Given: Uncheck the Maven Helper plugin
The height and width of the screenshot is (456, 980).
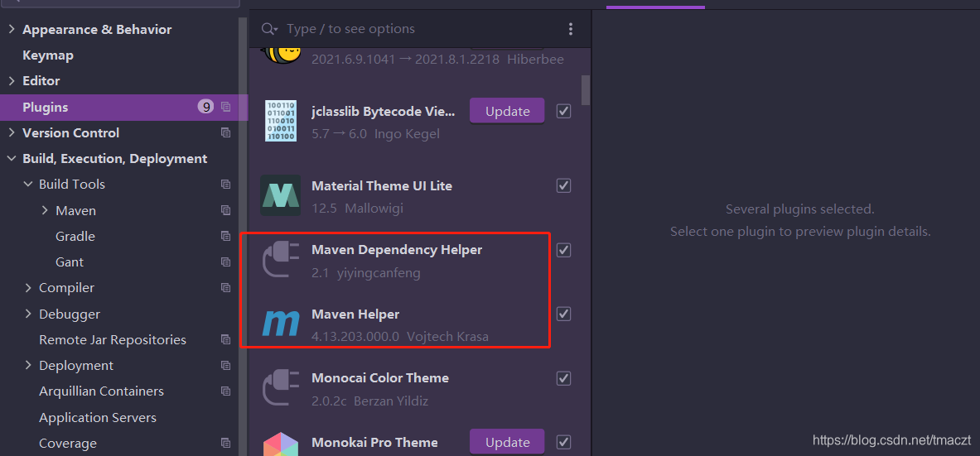Looking at the screenshot, I should coord(563,314).
